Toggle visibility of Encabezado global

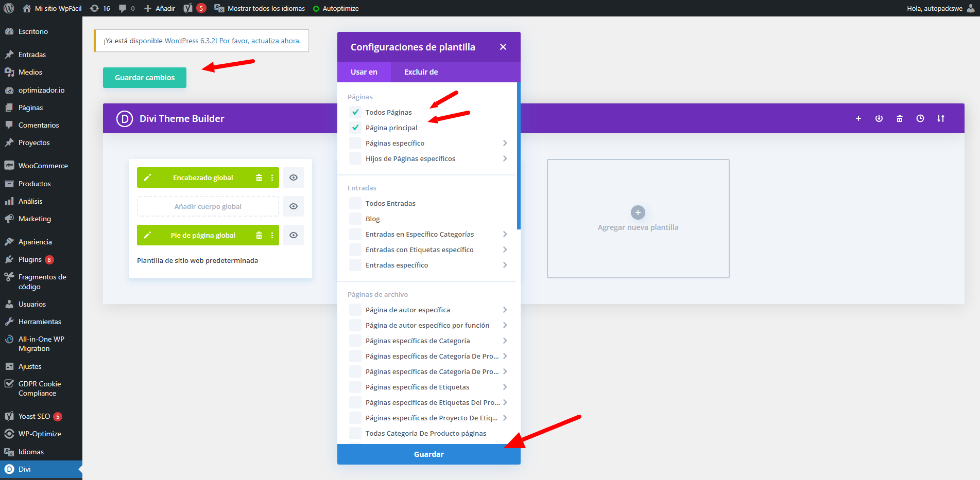pos(294,177)
